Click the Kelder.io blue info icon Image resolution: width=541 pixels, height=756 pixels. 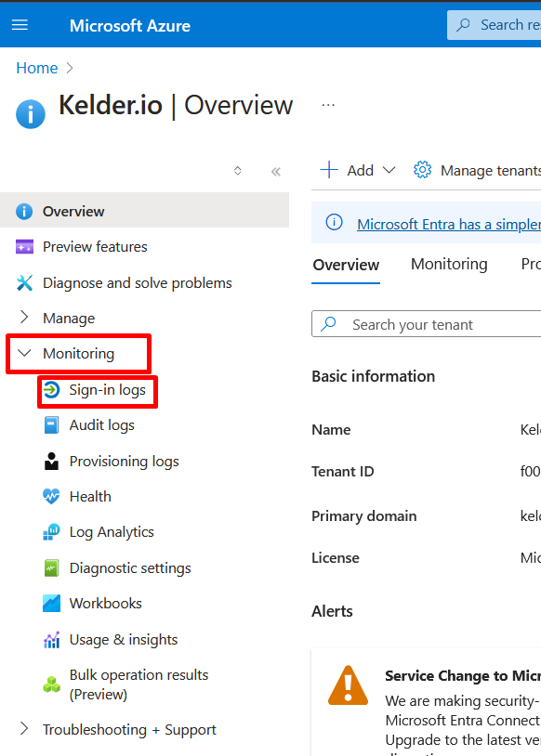[31, 114]
